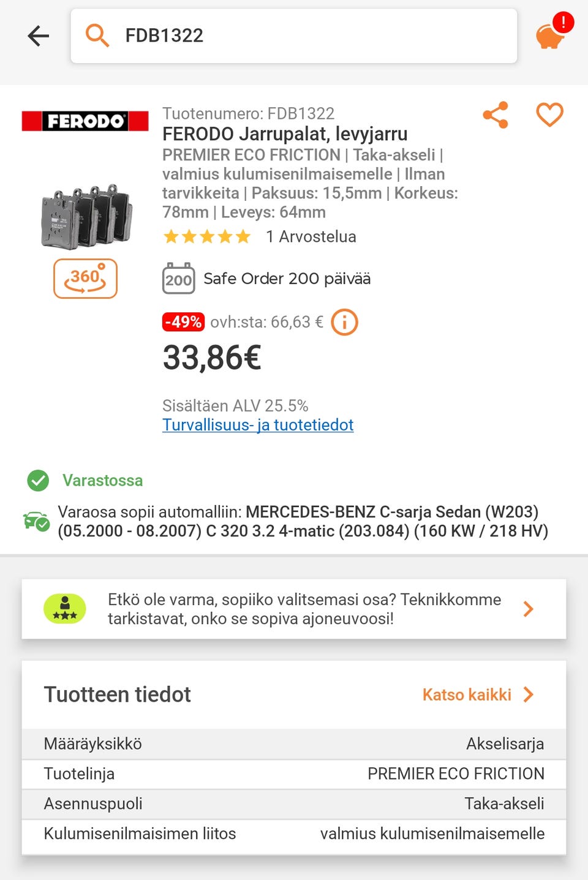The image size is (588, 880).
Task: Tap the five-star rating stars
Action: point(207,236)
